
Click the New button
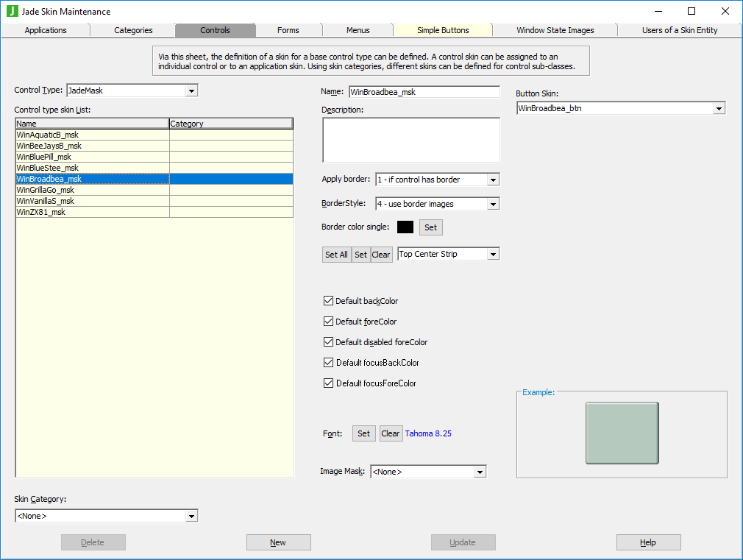278,542
